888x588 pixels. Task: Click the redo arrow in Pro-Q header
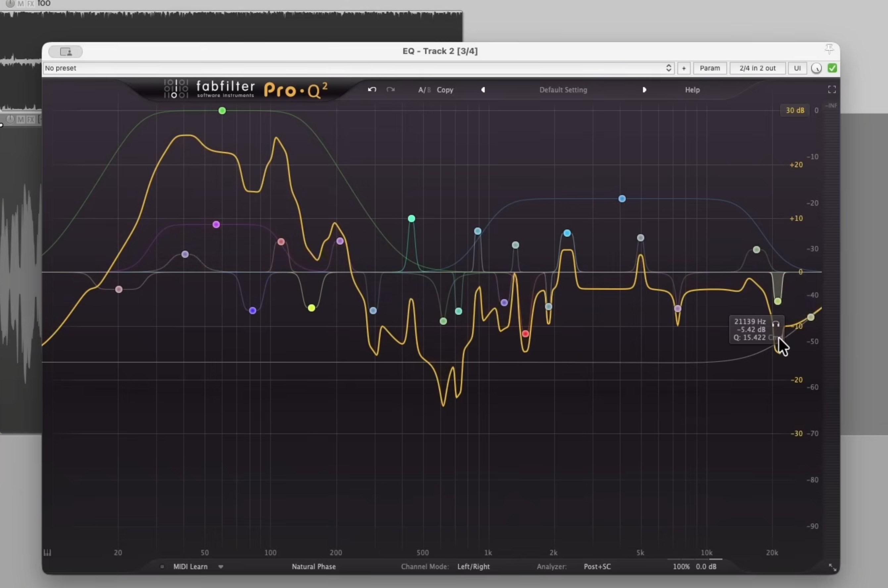391,90
